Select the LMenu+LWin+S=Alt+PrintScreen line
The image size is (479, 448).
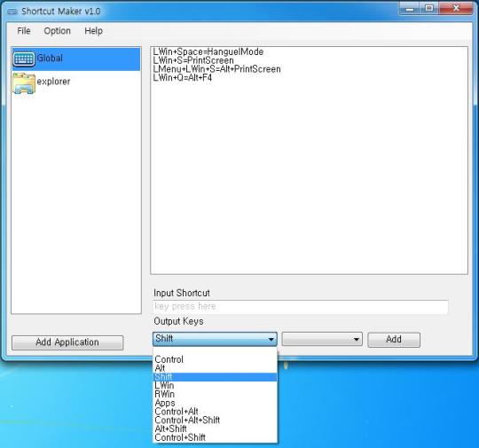(309, 69)
